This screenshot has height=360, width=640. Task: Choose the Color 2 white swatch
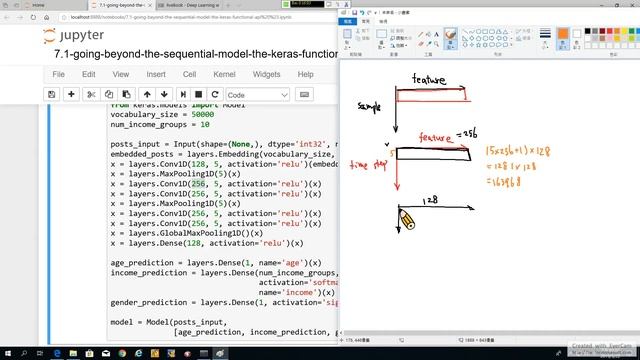click(576, 38)
